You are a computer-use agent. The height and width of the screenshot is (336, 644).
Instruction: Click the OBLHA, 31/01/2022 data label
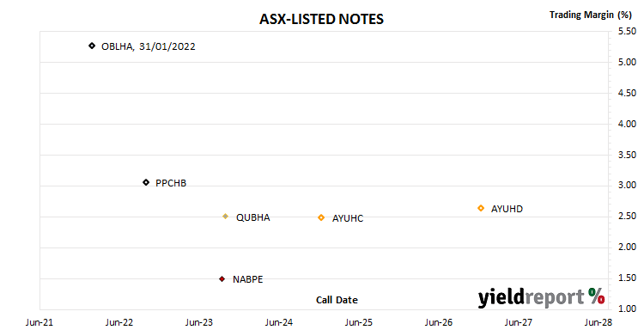coord(149,46)
